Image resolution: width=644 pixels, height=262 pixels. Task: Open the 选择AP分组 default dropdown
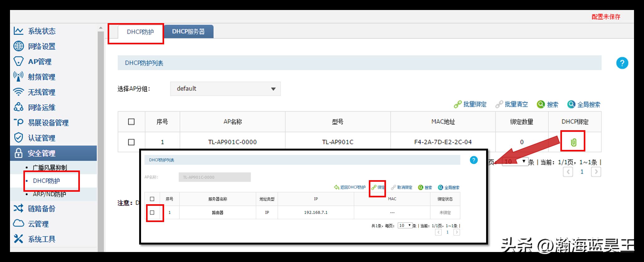point(225,89)
